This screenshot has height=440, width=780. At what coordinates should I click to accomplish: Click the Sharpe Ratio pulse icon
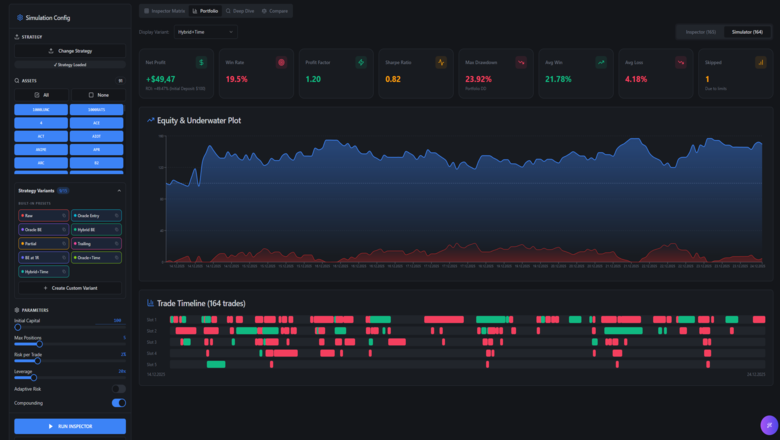tap(441, 62)
